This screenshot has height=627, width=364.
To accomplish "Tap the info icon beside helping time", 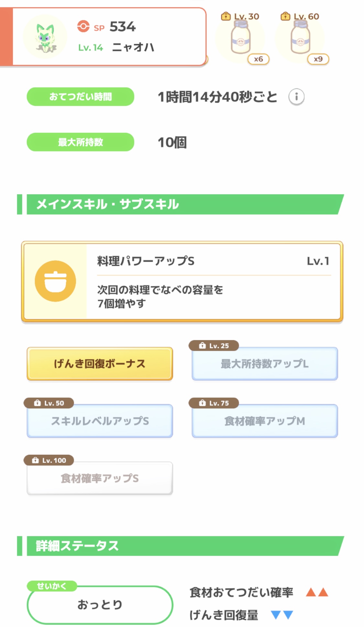I will tap(296, 97).
